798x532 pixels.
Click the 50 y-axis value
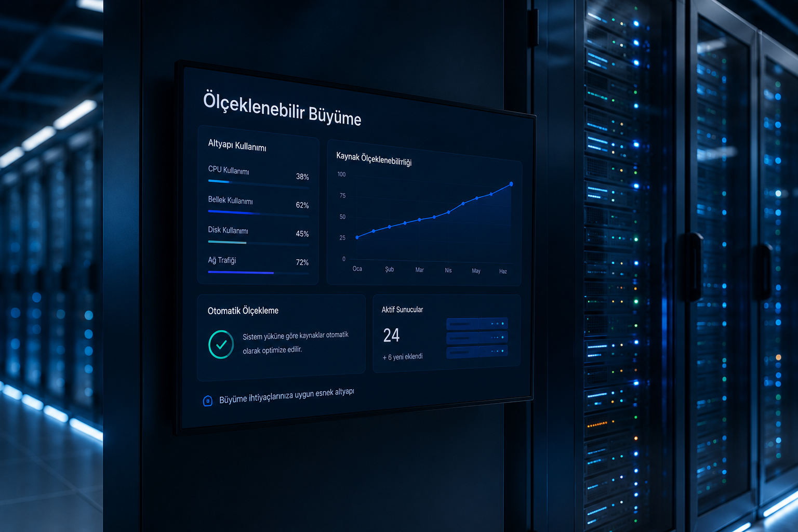pyautogui.click(x=342, y=217)
